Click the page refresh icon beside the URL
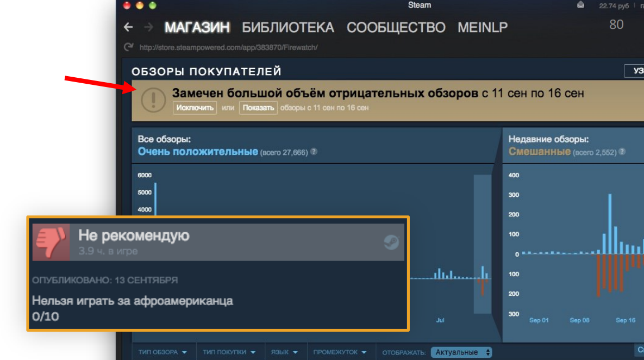Viewport: 644px width, 360px height. point(128,47)
